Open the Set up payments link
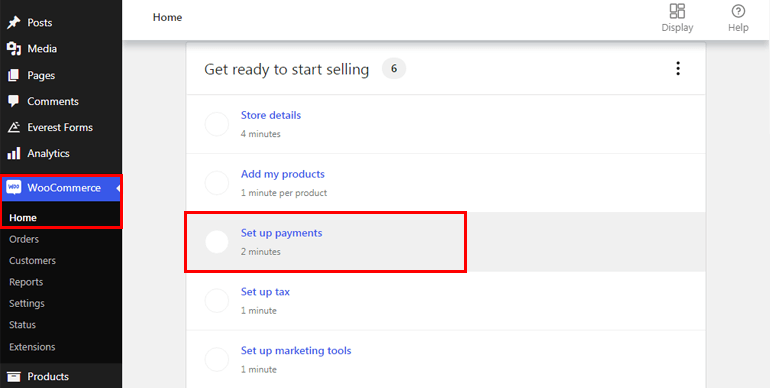The image size is (770, 388). (281, 233)
